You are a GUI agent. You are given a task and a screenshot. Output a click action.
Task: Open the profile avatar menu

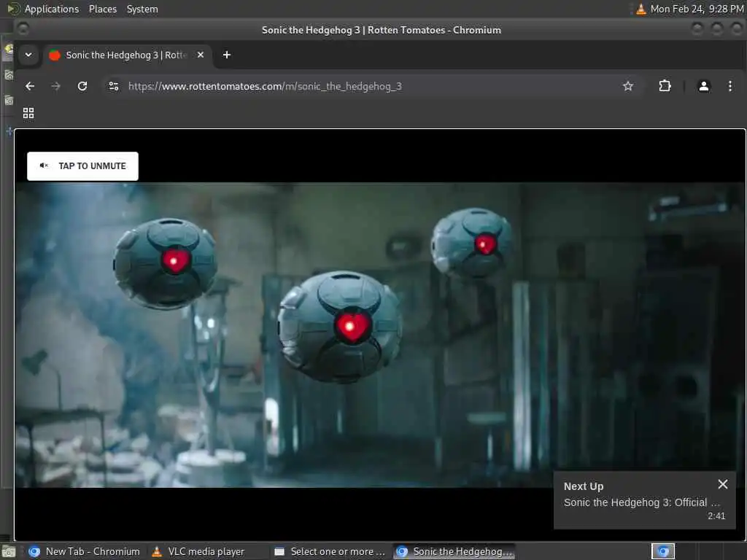pyautogui.click(x=703, y=86)
